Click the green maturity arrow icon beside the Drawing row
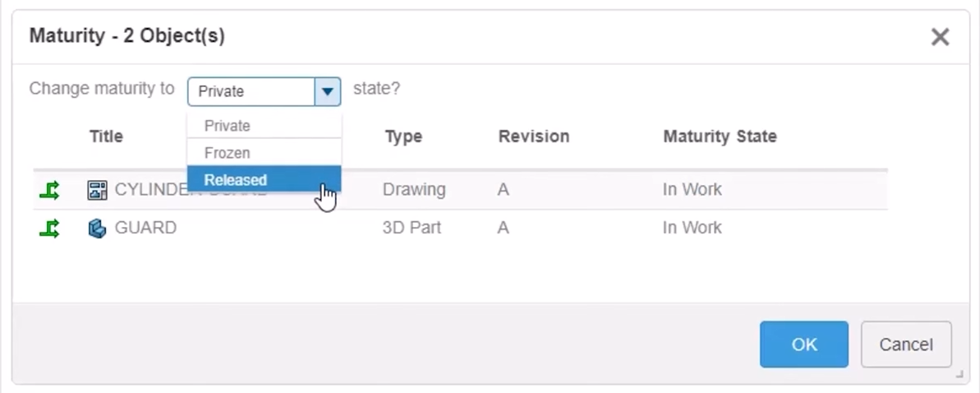The width and height of the screenshot is (980, 393). pos(49,191)
